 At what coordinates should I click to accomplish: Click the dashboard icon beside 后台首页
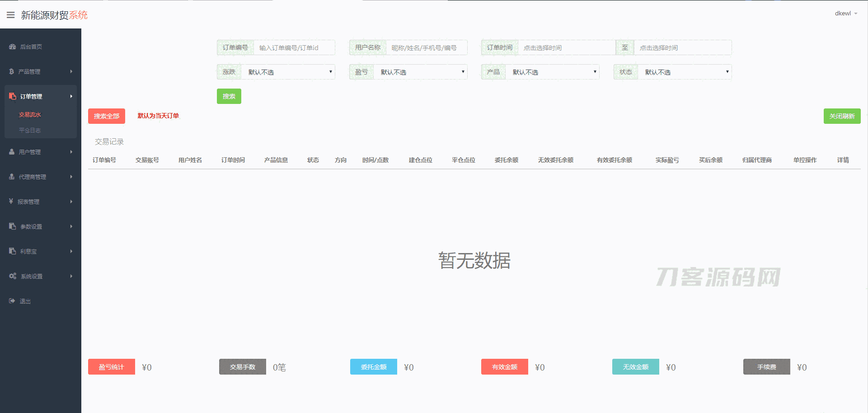click(12, 47)
